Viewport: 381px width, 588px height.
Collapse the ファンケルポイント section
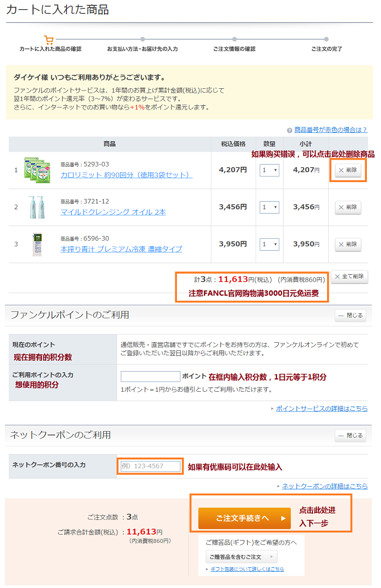click(350, 316)
